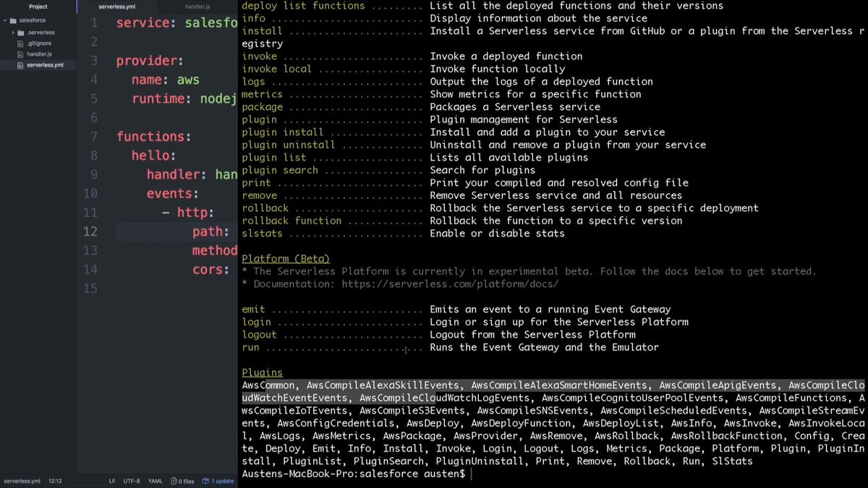
Task: Click the underlined 'Plugins' heading in terminal
Action: (262, 373)
